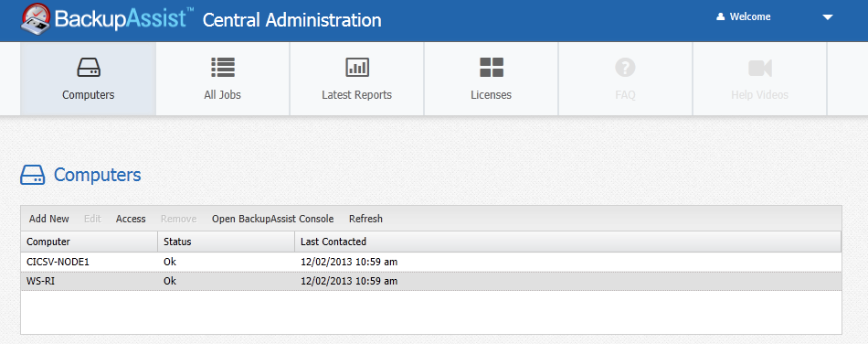This screenshot has height=344, width=868.
Task: Click the BackupAssist logo icon
Action: coord(36,19)
